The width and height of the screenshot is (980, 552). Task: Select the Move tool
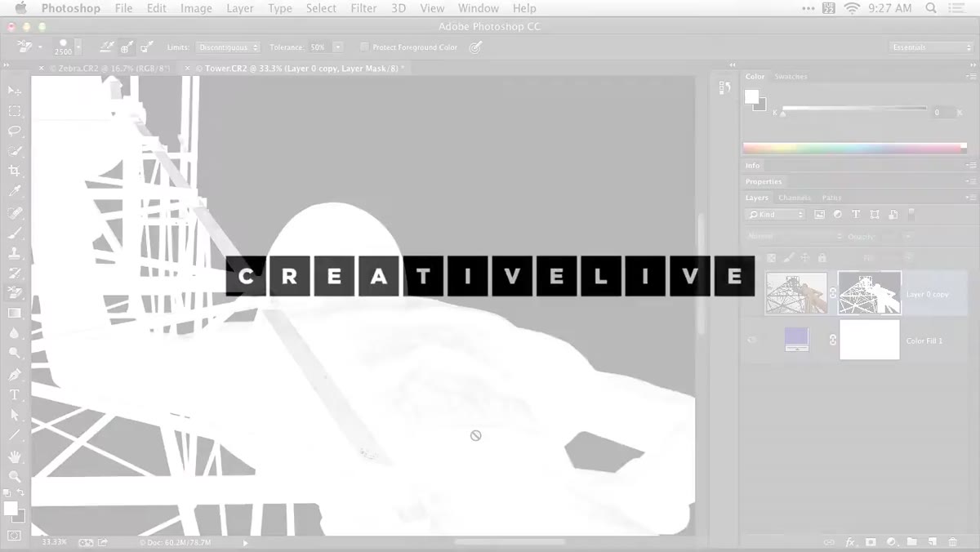(x=15, y=91)
